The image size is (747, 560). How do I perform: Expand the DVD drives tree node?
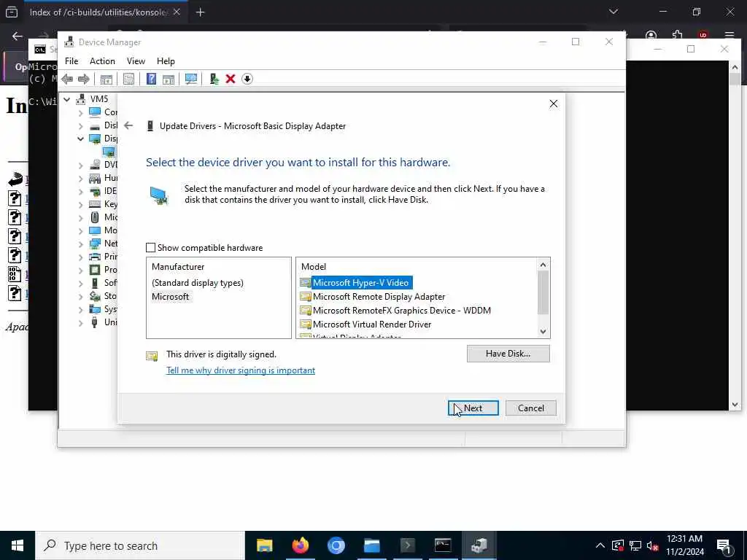pos(80,165)
